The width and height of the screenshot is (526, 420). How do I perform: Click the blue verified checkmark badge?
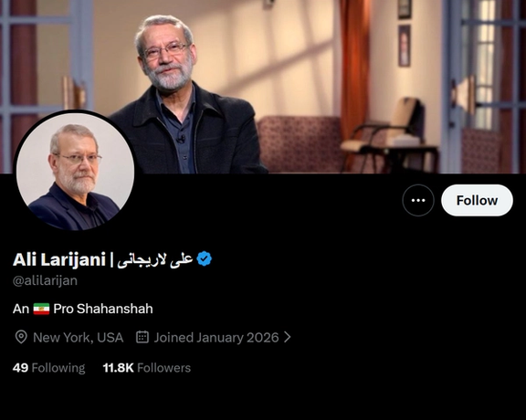tap(205, 259)
